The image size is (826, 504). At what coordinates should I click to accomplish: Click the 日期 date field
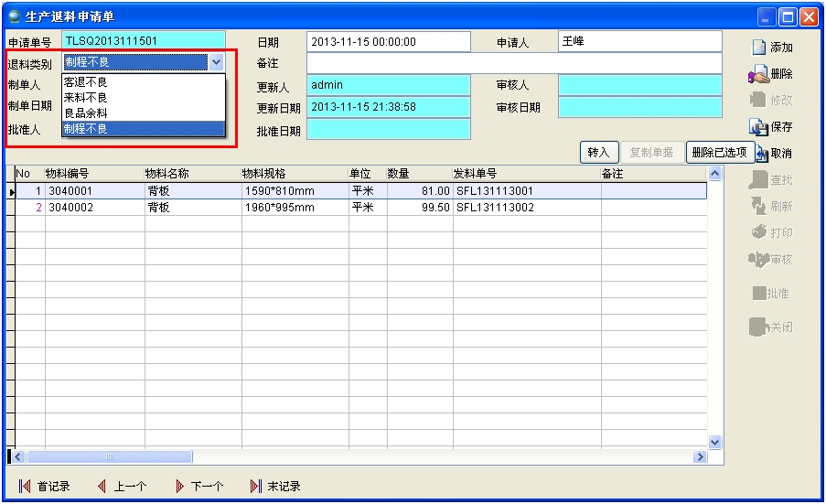(388, 42)
